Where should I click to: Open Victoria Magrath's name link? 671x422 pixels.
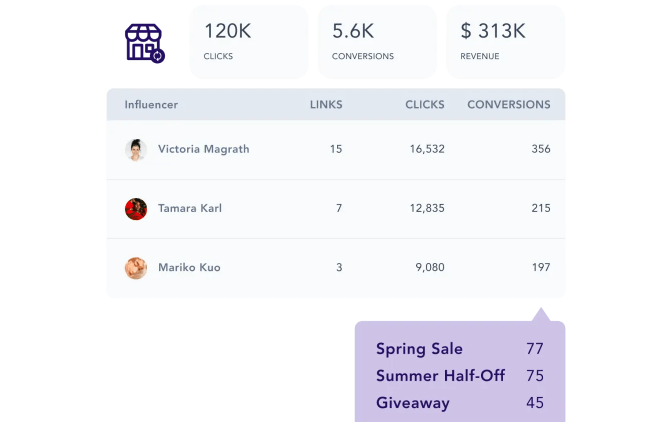pos(203,149)
